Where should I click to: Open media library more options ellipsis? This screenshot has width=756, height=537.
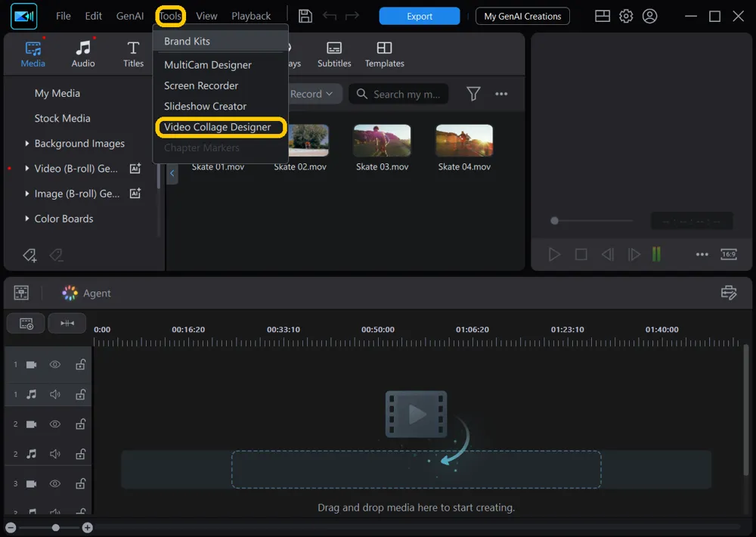(501, 94)
